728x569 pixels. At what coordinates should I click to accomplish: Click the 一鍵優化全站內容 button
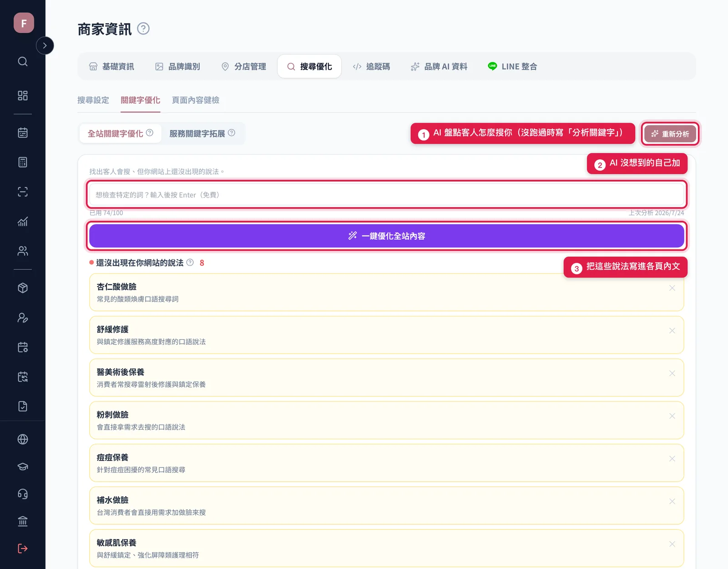[x=387, y=236]
